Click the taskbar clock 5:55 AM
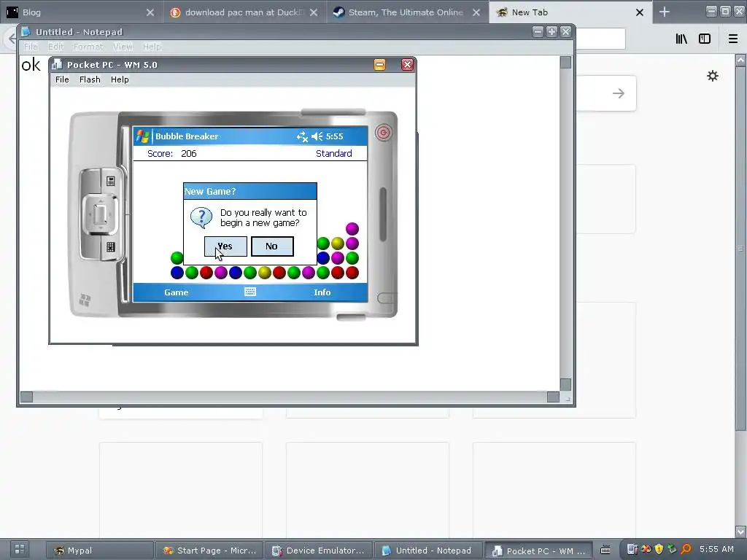 [716, 550]
